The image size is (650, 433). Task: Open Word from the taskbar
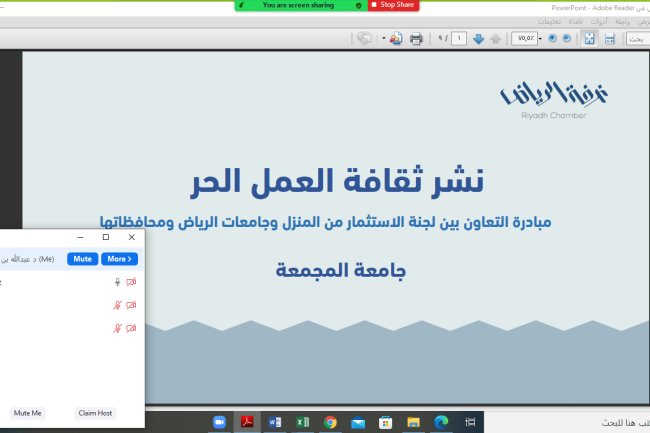(275, 422)
